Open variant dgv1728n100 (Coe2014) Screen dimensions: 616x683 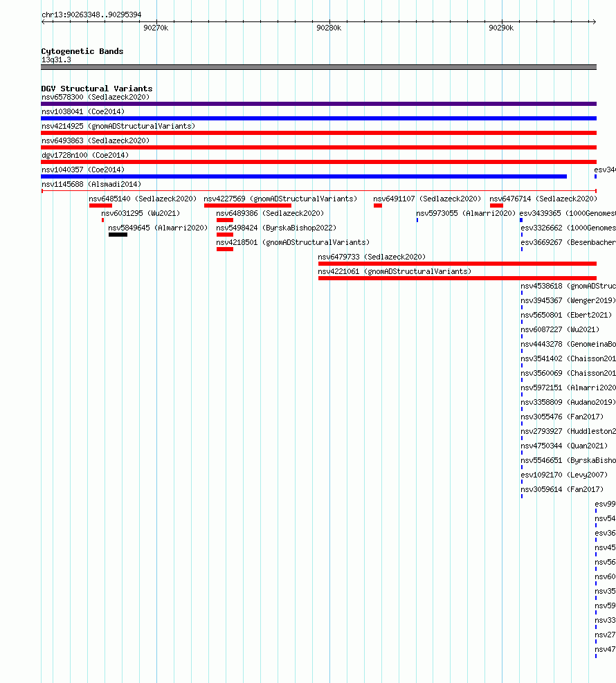pos(85,155)
